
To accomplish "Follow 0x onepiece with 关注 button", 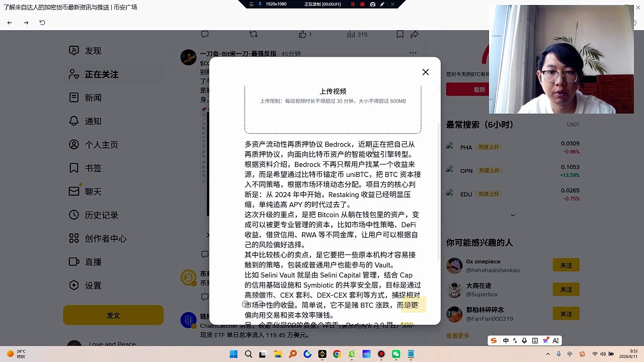I will pos(566,265).
